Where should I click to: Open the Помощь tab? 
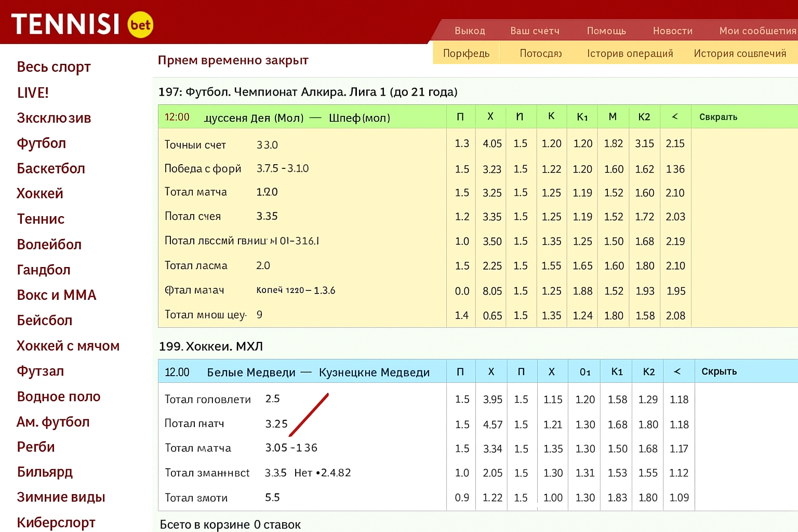[606, 31]
